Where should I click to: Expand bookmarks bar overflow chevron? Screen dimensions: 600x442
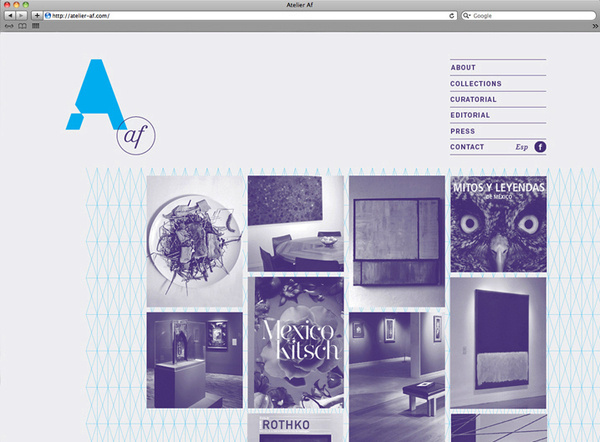(595, 26)
